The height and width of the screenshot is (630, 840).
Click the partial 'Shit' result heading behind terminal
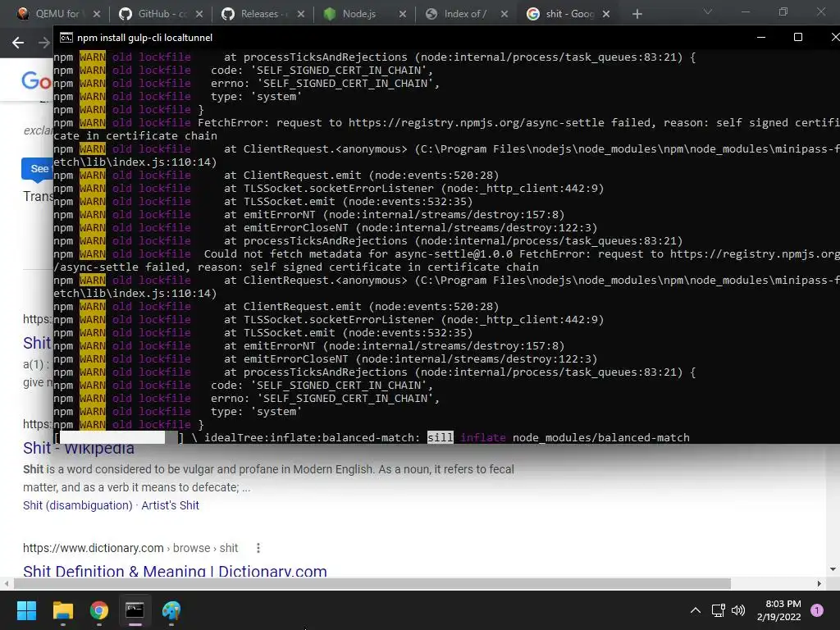click(37, 343)
